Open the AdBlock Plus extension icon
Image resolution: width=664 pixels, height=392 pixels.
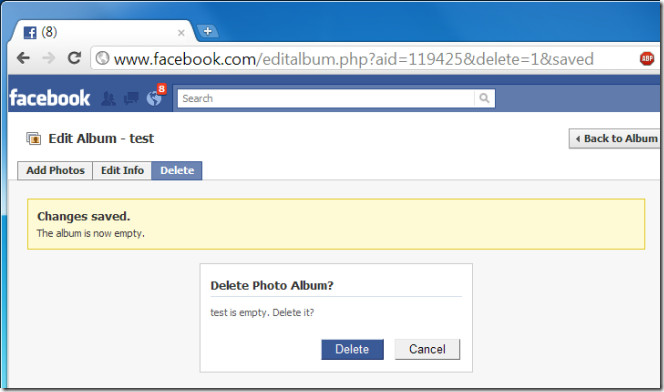click(647, 58)
